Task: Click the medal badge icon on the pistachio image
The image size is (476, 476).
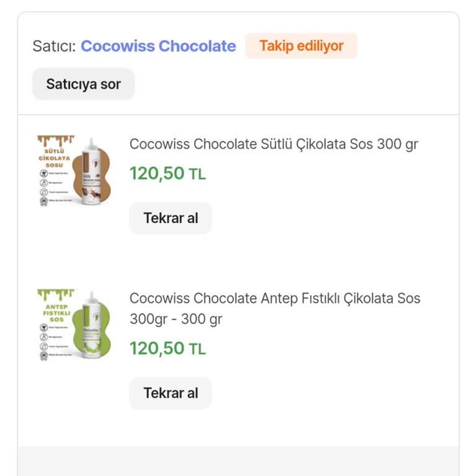Action: [44, 356]
